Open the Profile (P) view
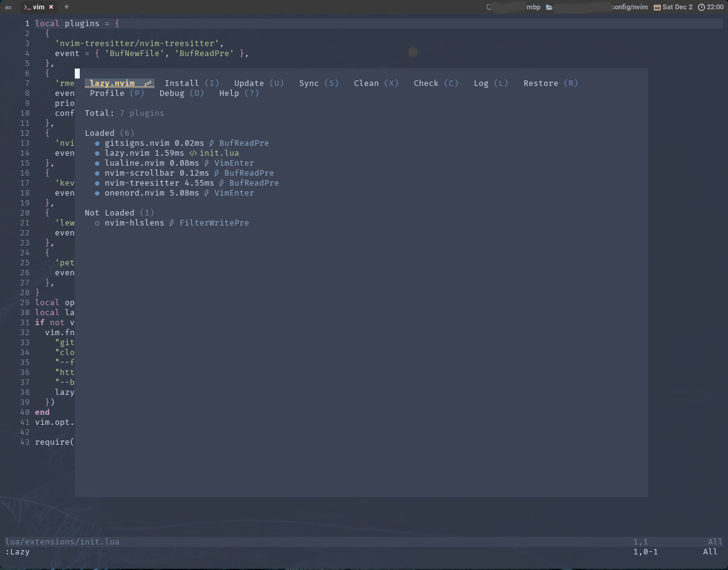The image size is (728, 570). pos(117,93)
